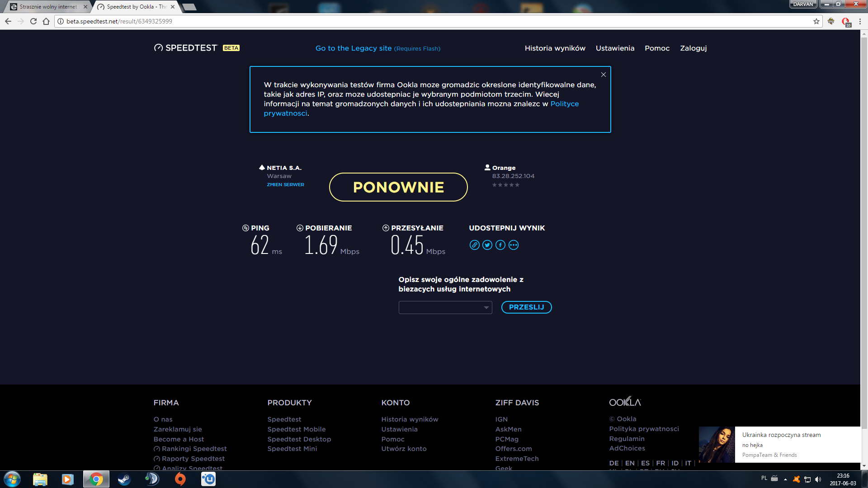Screen dimensions: 868x488
Task: Open Historia wyników menu item
Action: tap(555, 48)
